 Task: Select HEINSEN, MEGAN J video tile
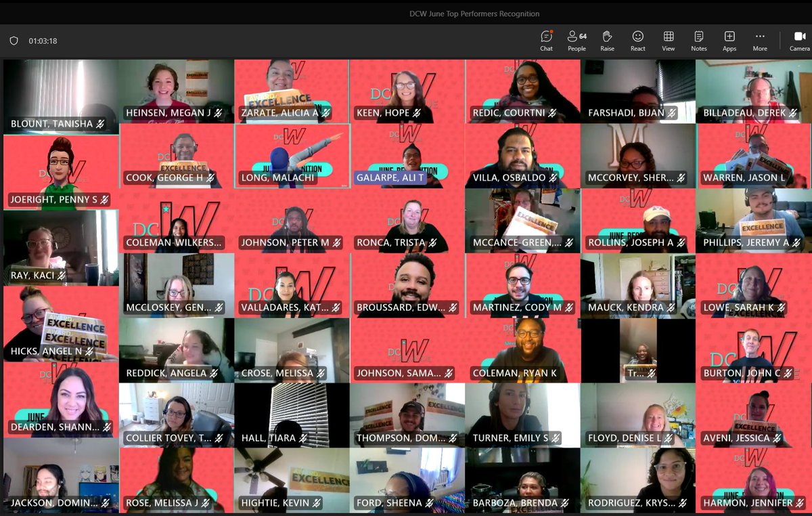[176, 91]
